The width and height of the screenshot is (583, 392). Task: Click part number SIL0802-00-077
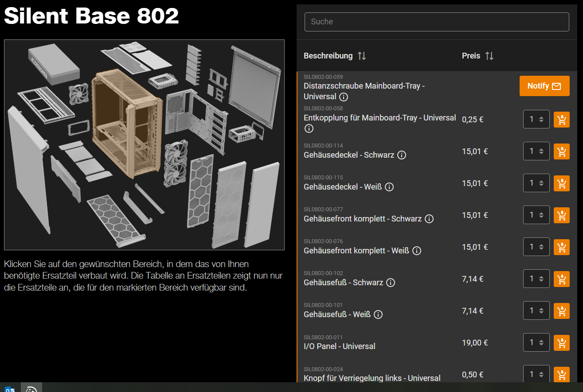point(323,210)
